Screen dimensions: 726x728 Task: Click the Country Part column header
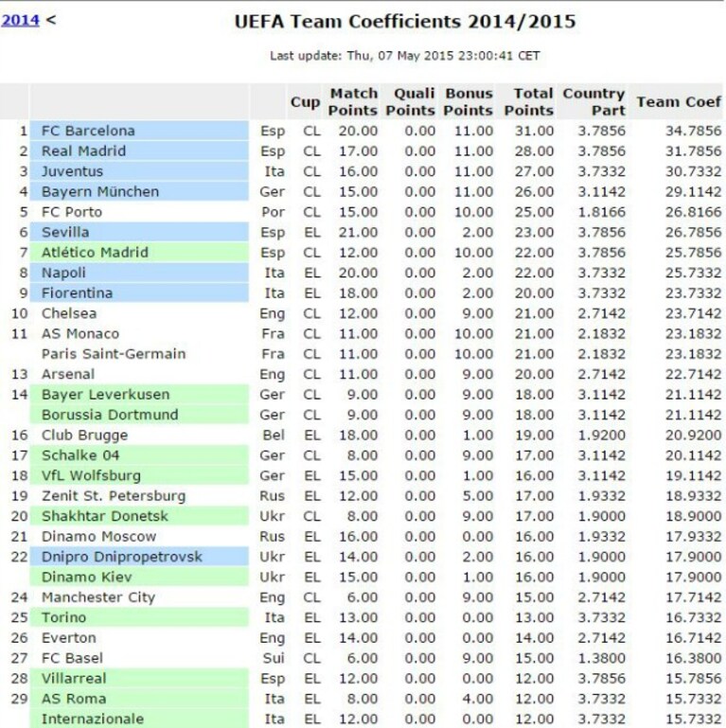pos(593,101)
